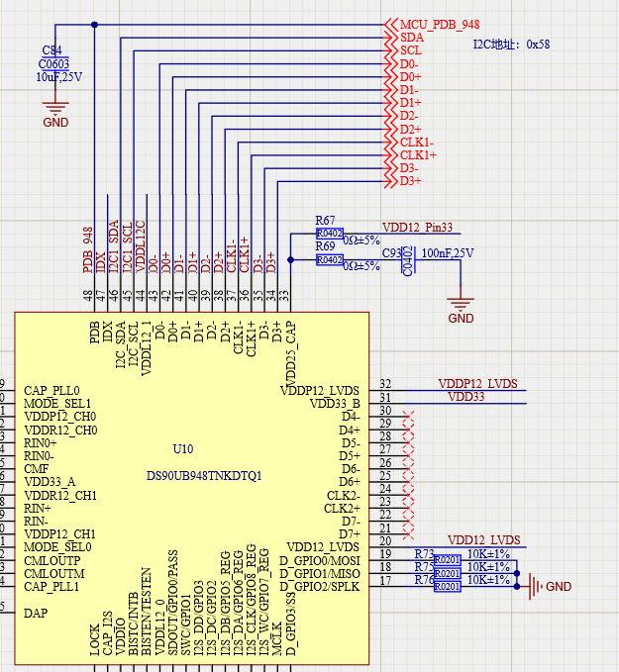Select the CMLOUTP pin name
Screen dimensions: 619x672
point(52,560)
